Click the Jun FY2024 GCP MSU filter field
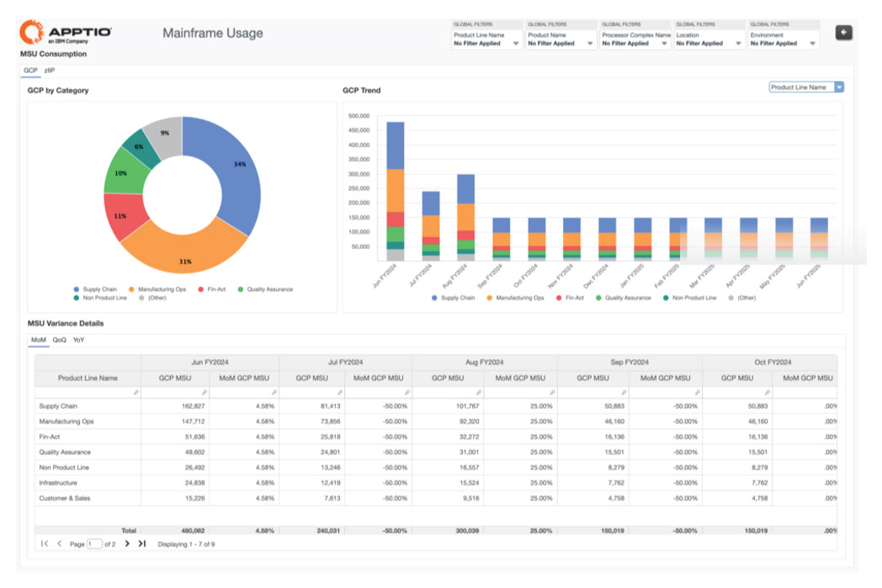Viewport: 882px width, 588px height. coord(175,392)
